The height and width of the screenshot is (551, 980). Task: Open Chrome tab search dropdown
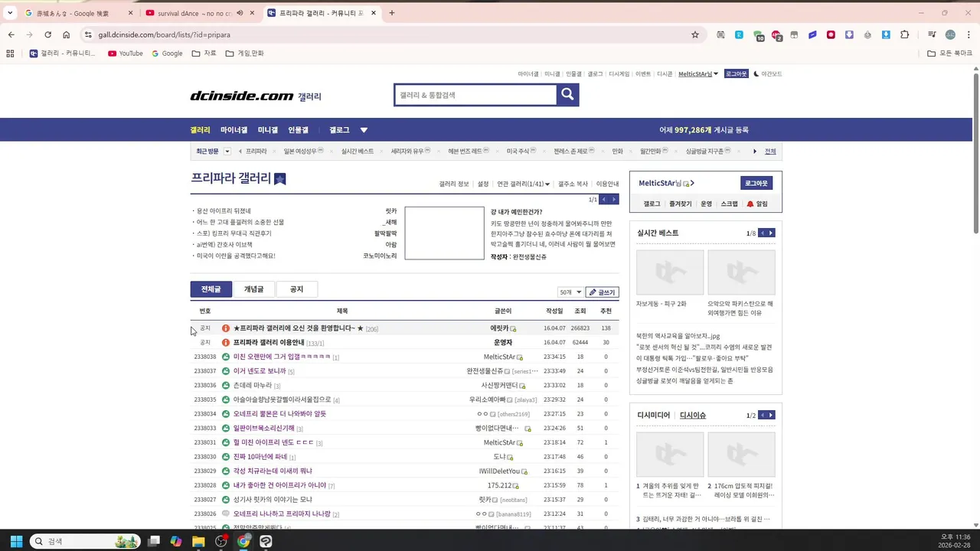pyautogui.click(x=10, y=13)
